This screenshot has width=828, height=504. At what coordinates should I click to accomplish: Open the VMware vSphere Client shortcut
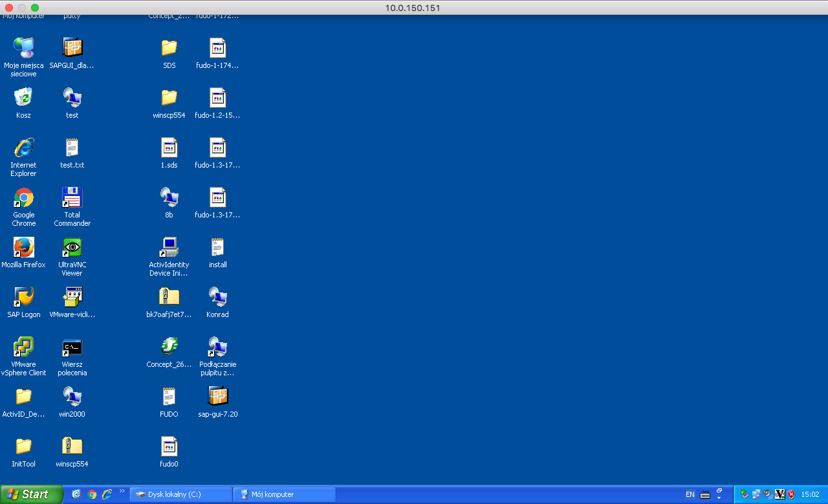coord(24,347)
